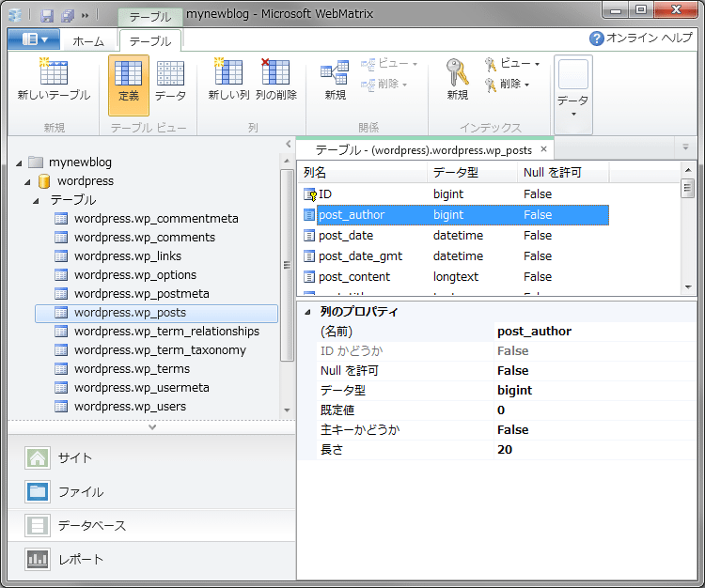Open the relationship Delete (削除) dropdown
705x588 pixels.
384,84
